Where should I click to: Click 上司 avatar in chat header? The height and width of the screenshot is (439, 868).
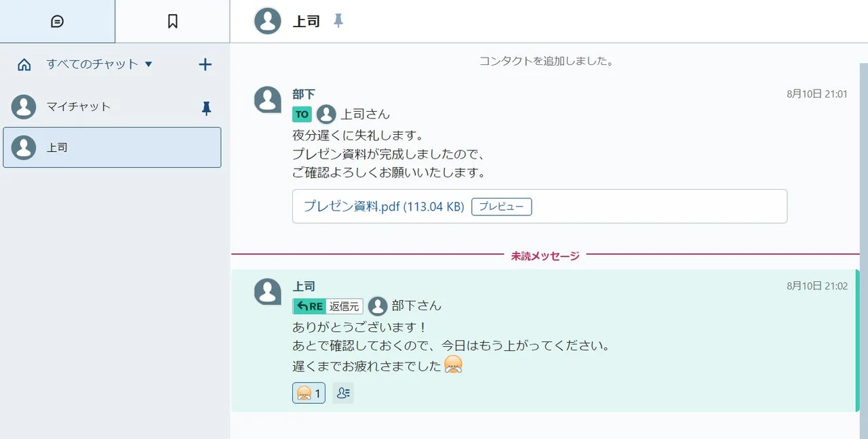[x=267, y=21]
